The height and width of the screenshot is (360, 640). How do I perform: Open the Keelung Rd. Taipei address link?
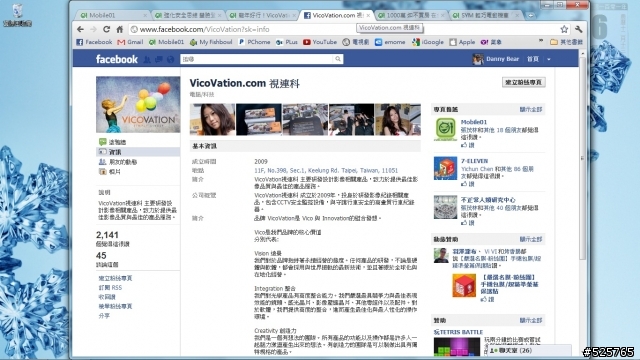tap(326, 171)
